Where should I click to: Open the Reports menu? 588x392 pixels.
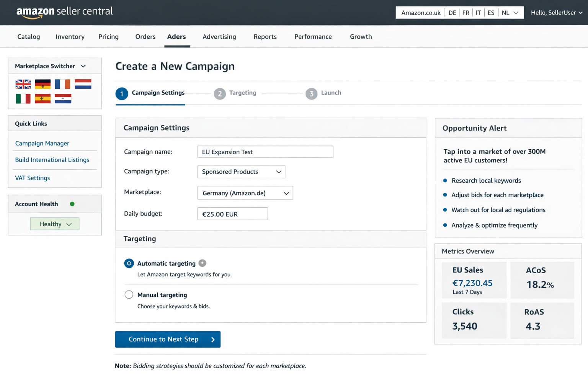pos(265,37)
